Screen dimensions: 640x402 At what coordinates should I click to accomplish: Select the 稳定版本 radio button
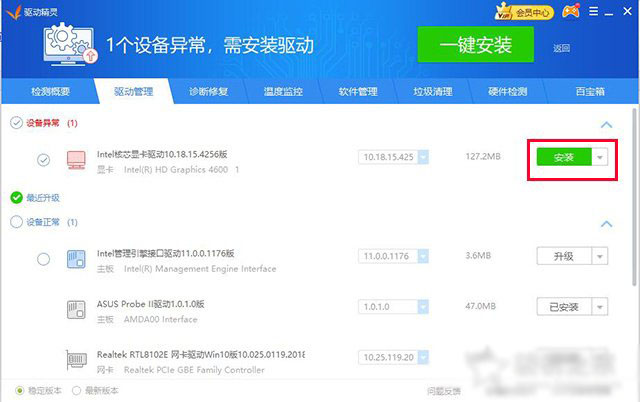19,390
